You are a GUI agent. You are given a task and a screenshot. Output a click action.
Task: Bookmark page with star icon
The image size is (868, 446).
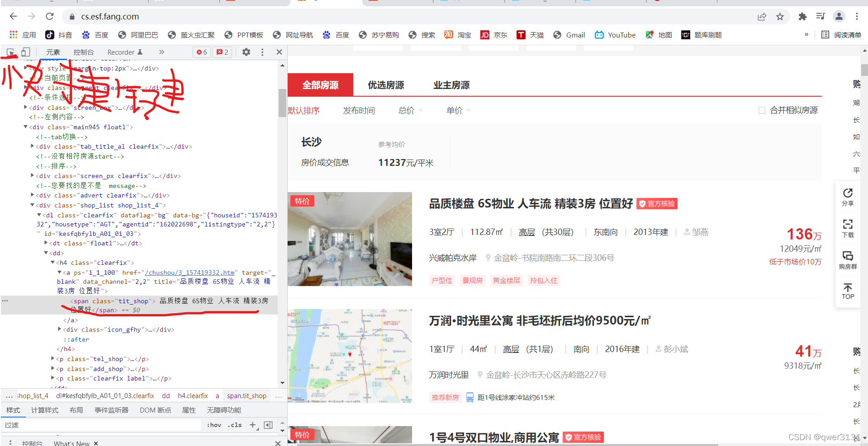[780, 17]
